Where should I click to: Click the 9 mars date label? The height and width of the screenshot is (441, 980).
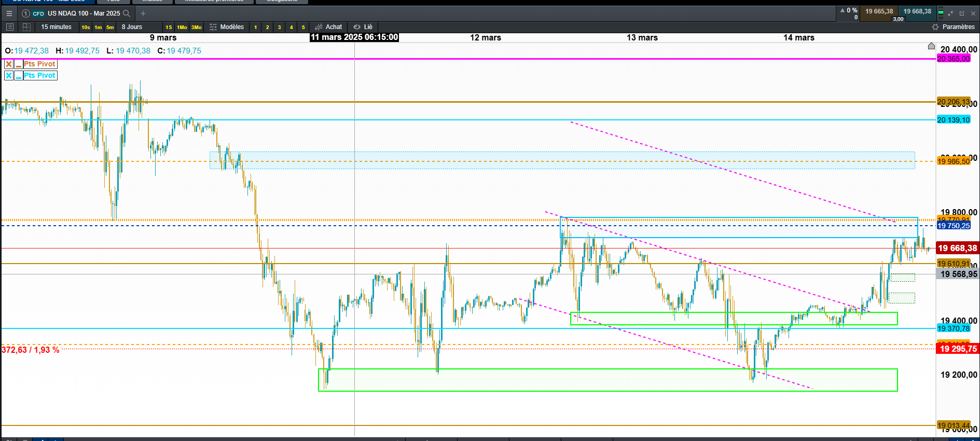pyautogui.click(x=163, y=38)
